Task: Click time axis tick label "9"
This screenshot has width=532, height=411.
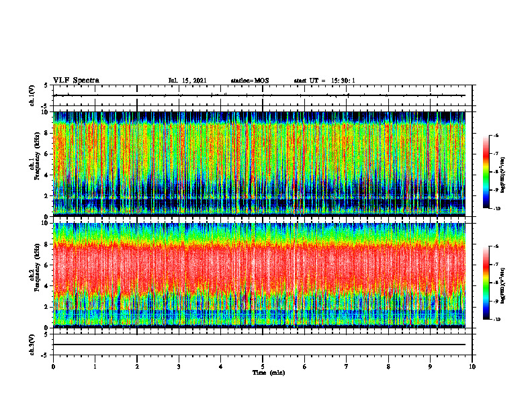Action: click(430, 367)
